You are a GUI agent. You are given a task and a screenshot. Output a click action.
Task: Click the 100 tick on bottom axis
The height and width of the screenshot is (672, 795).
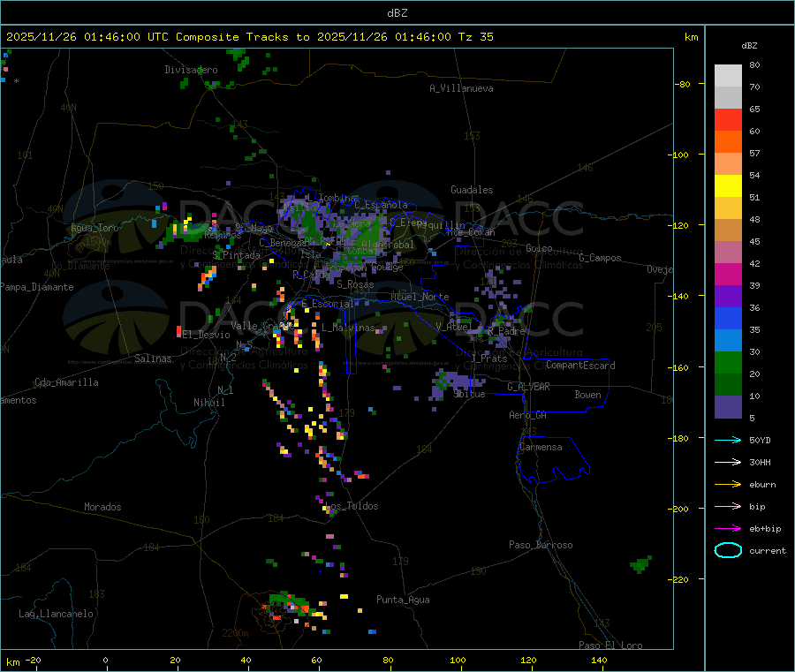tap(458, 660)
